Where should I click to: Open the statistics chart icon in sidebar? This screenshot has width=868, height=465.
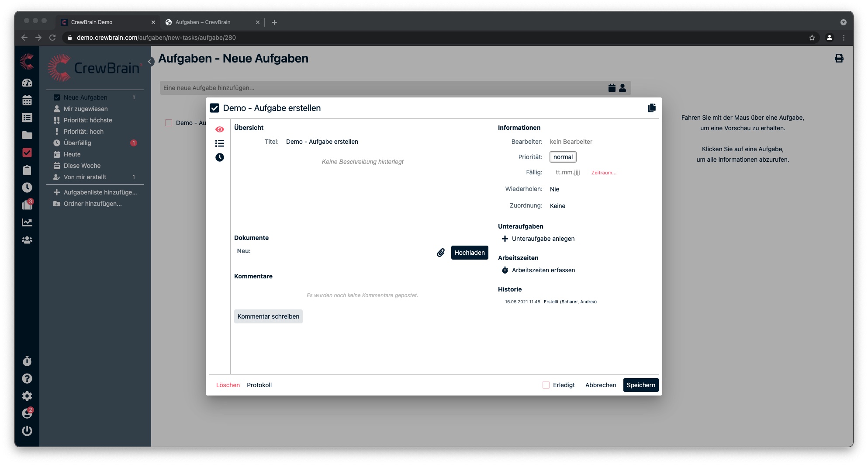tap(27, 222)
